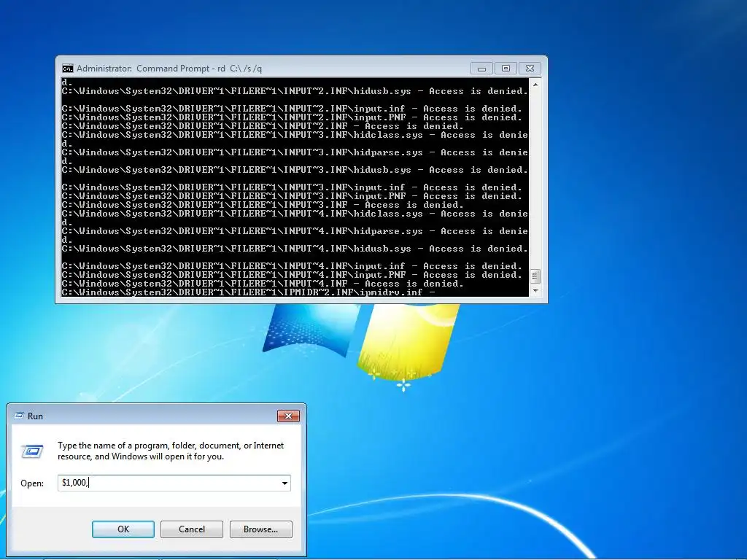Click the 'Type the name of a program' description text
This screenshot has width=747, height=560.
point(171,451)
